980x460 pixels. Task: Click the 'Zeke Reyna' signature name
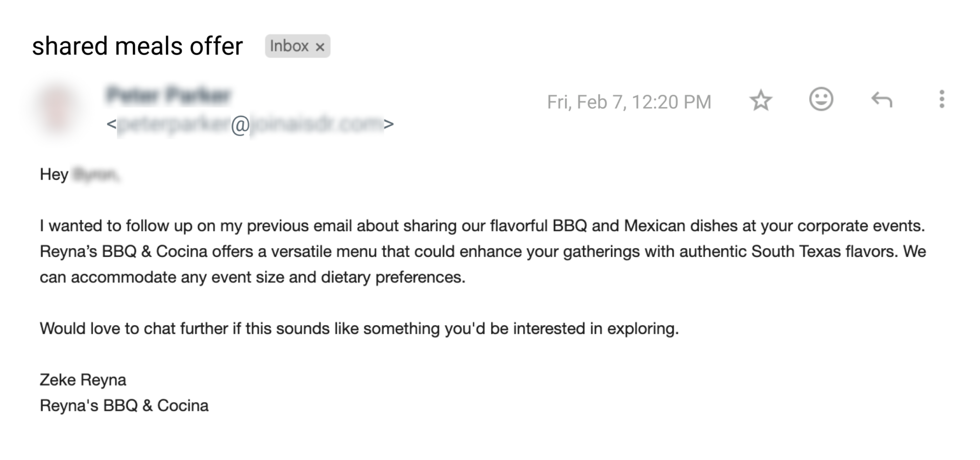click(x=83, y=380)
